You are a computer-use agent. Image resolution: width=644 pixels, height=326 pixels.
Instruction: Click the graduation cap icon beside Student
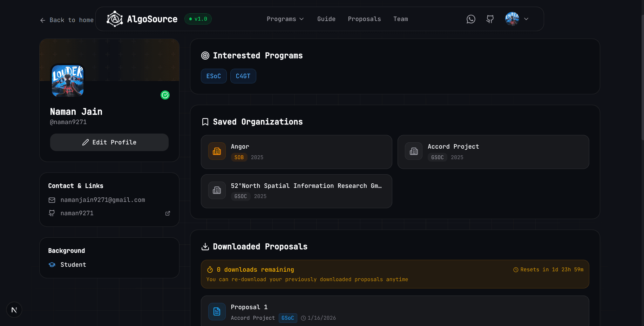52,265
